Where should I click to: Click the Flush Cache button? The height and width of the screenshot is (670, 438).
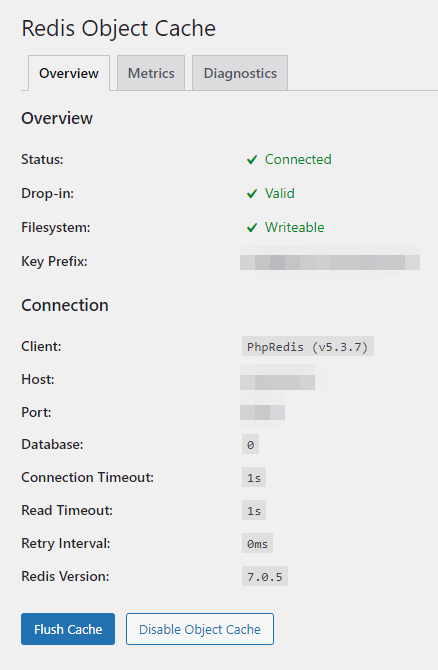(x=68, y=629)
